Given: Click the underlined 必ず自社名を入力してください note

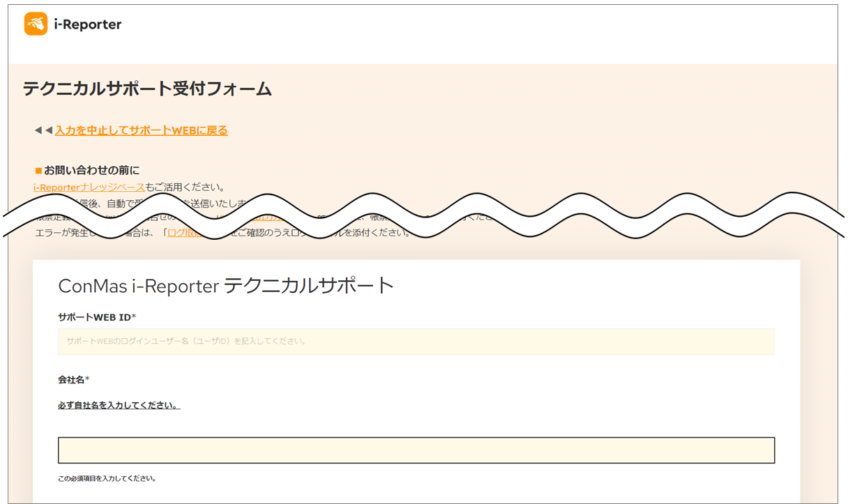Looking at the screenshot, I should pyautogui.click(x=119, y=406).
